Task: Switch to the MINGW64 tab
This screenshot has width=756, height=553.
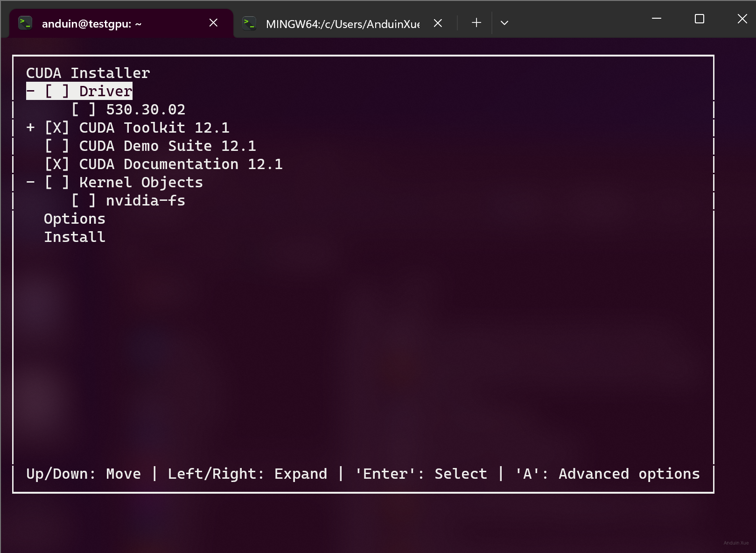Action: coord(342,24)
